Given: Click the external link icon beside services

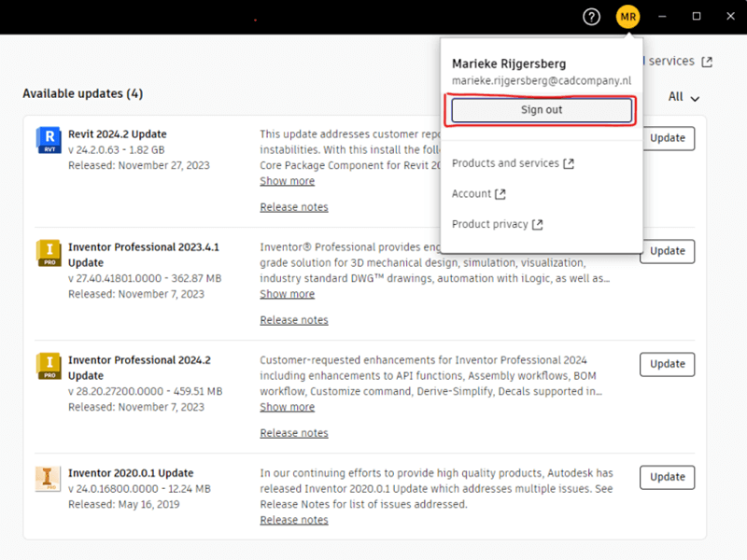Looking at the screenshot, I should (x=707, y=62).
